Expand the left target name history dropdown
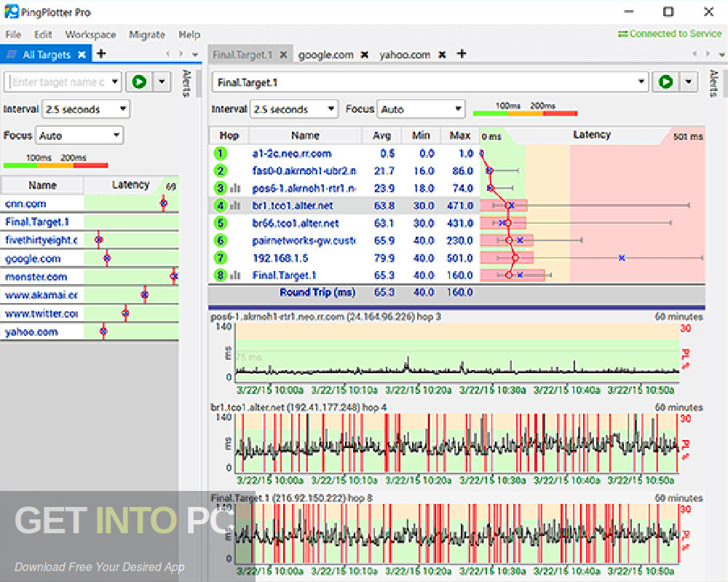This screenshot has height=582, width=728. click(x=115, y=82)
